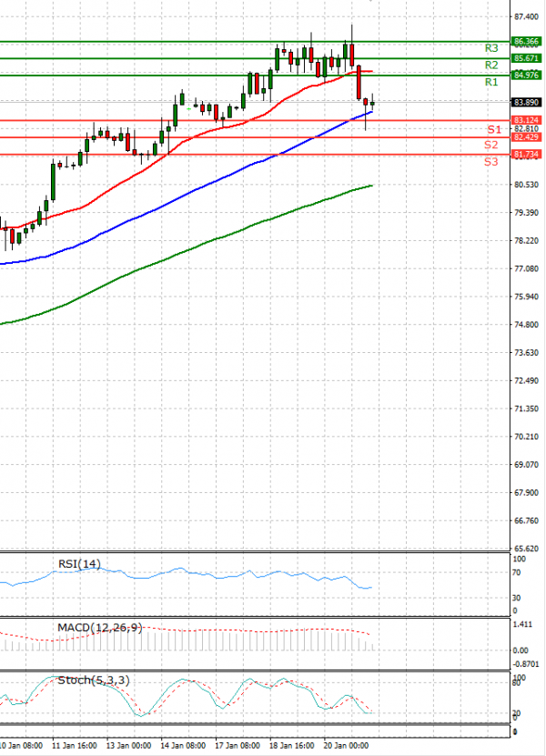This screenshot has height=756, width=546.
Task: Select the red S2 label
Action: (x=491, y=145)
